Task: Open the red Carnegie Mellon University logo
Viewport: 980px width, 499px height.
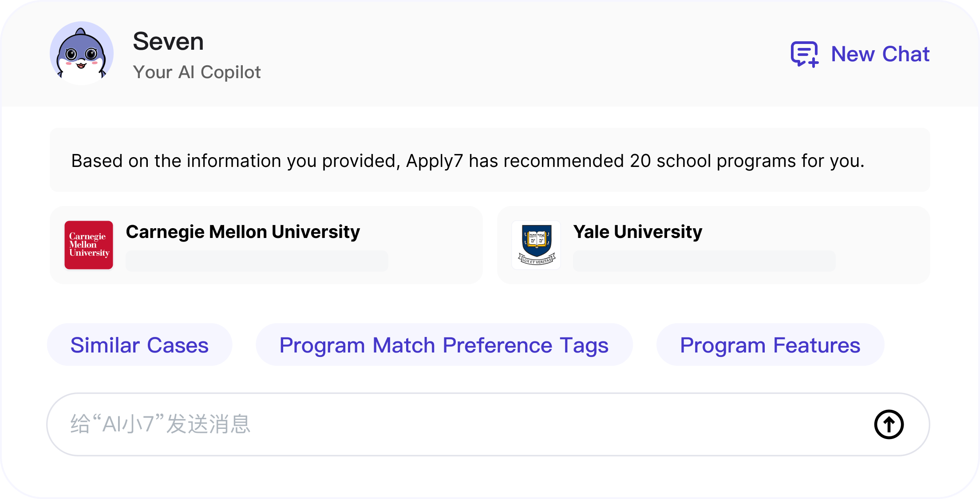Action: pos(89,245)
